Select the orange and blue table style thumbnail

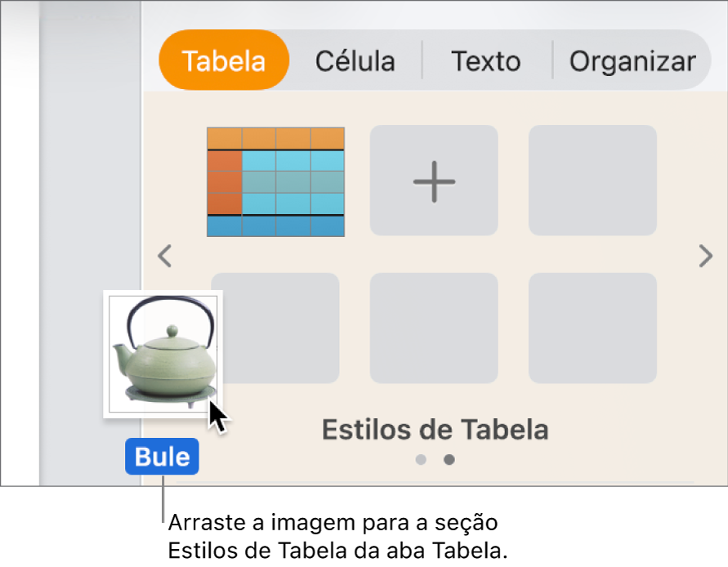tap(275, 180)
